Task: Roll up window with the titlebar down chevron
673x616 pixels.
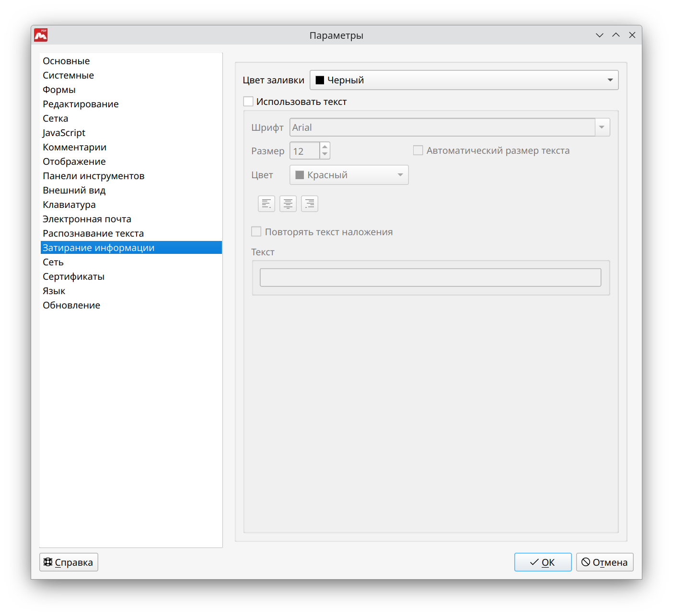Action: pos(599,35)
